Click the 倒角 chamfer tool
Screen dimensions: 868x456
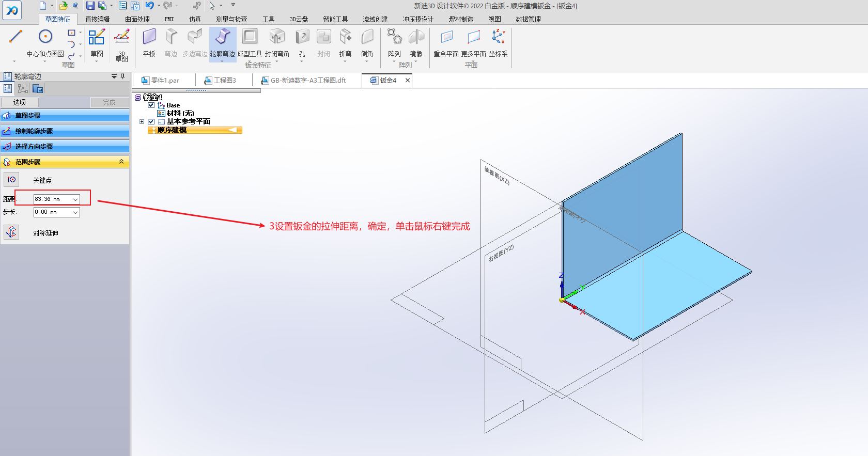(367, 42)
